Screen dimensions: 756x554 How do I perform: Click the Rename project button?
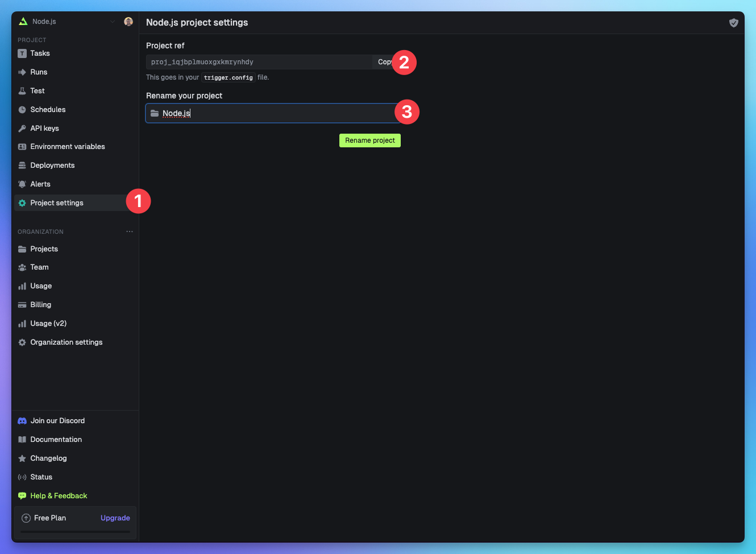click(x=369, y=140)
